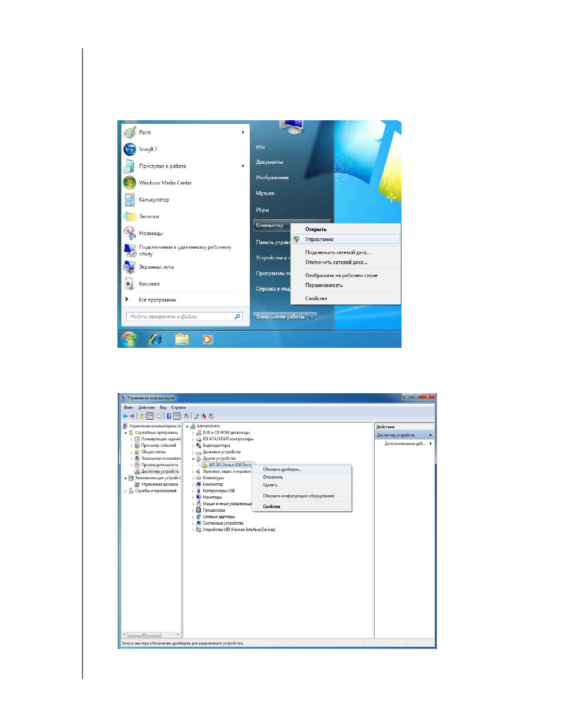Click the WD SES Device USB Device warning icon

click(205, 465)
